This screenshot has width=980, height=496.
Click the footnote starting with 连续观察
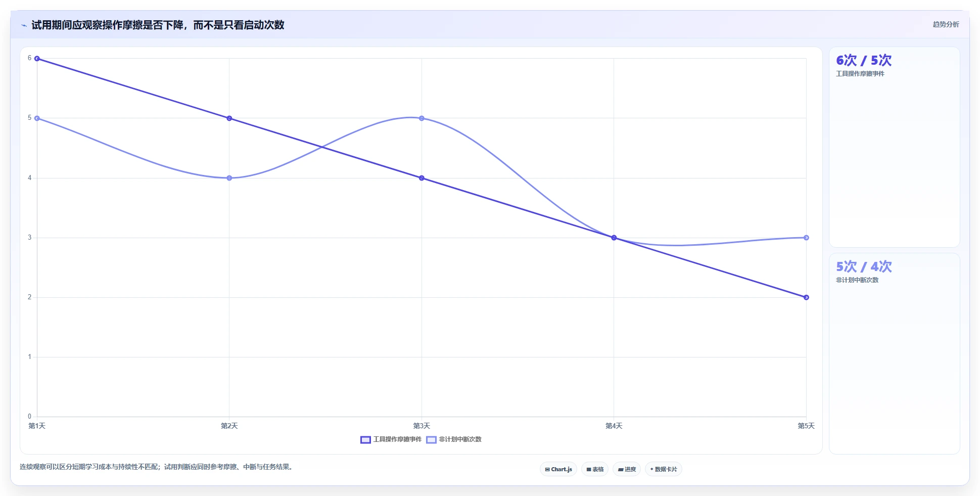[157, 467]
